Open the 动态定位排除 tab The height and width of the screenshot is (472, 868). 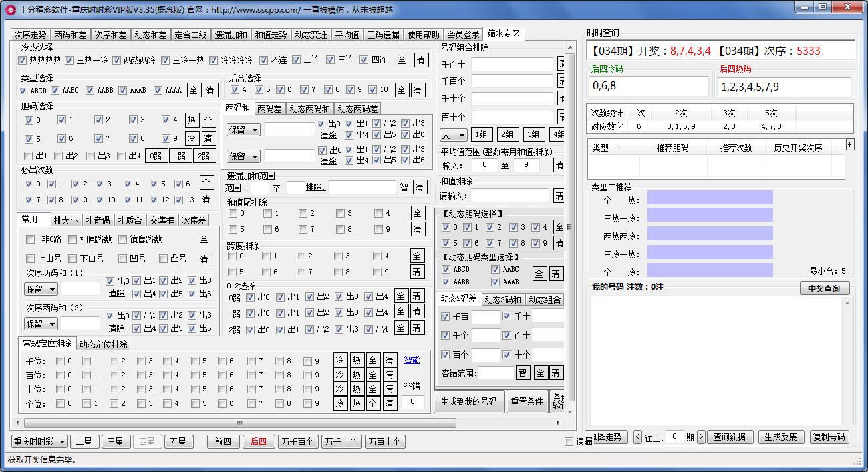point(103,344)
